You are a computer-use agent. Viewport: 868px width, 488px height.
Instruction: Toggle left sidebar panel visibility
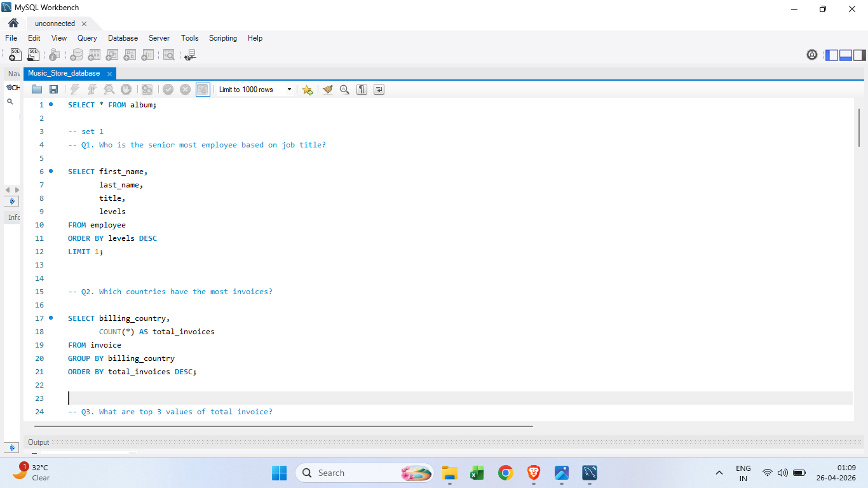pyautogui.click(x=832, y=55)
